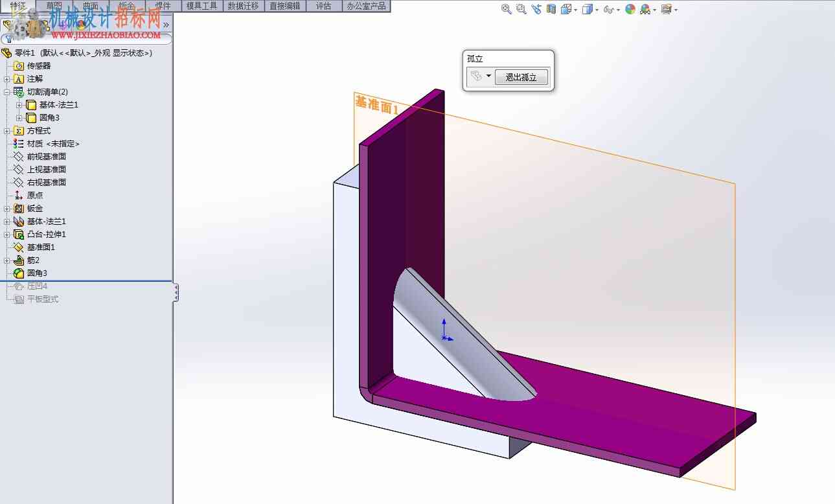The width and height of the screenshot is (835, 504).
Task: Click the 退出孤立 button
Action: pyautogui.click(x=521, y=77)
